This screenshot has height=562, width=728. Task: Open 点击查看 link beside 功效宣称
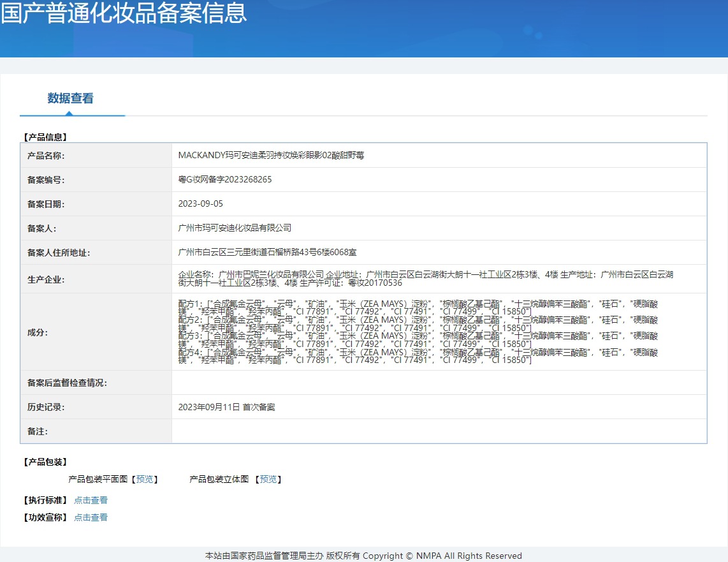[x=91, y=517]
